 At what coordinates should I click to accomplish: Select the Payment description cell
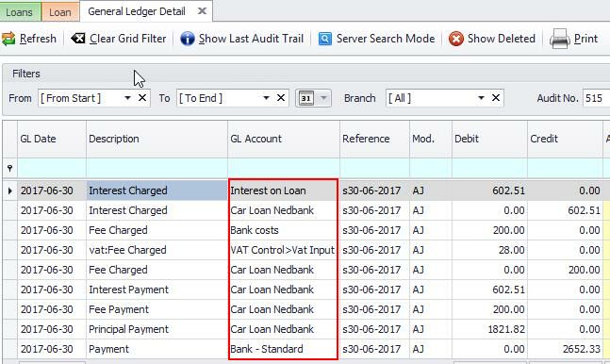tap(157, 349)
